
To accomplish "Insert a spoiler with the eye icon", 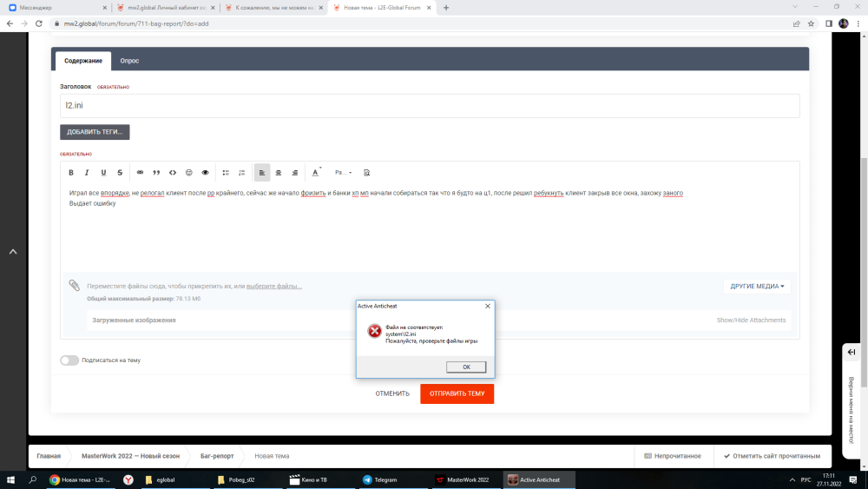I will coord(206,173).
